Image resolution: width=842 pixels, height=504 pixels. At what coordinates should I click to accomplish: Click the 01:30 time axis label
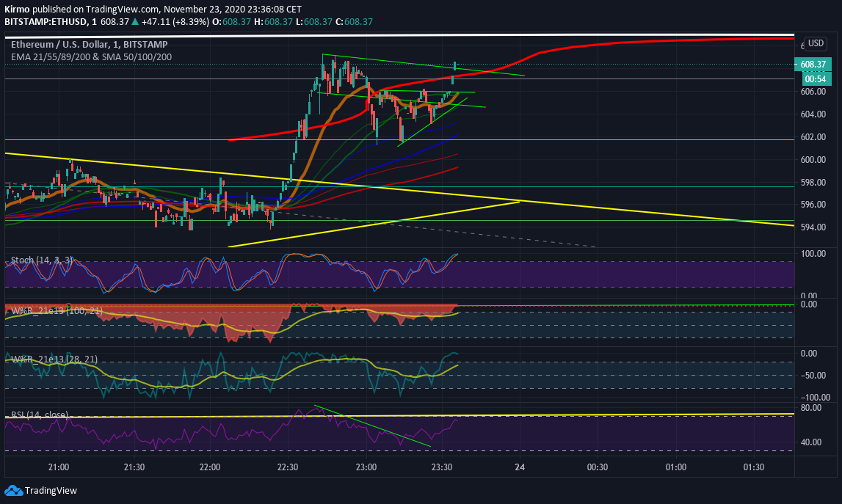[x=753, y=467]
